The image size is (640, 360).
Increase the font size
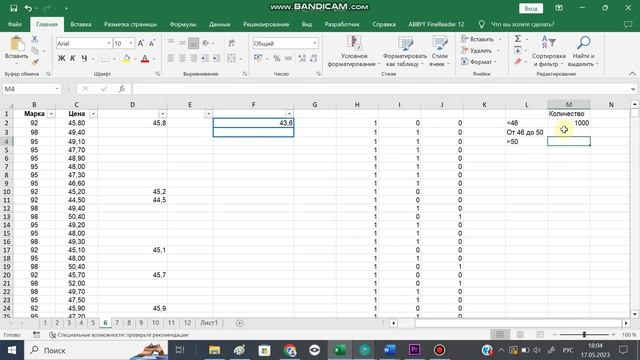click(x=141, y=43)
